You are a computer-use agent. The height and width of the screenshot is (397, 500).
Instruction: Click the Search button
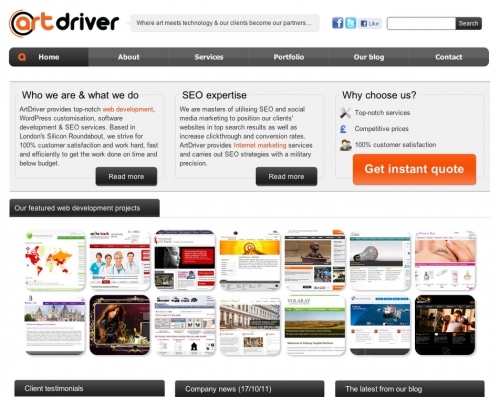coord(468,23)
